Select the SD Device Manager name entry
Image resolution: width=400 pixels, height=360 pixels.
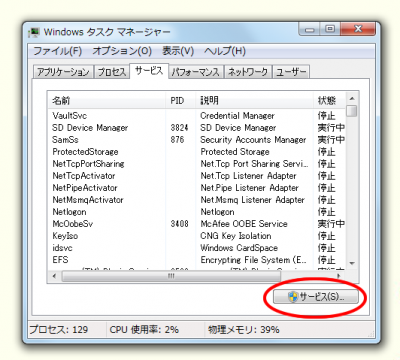pyautogui.click(x=90, y=128)
